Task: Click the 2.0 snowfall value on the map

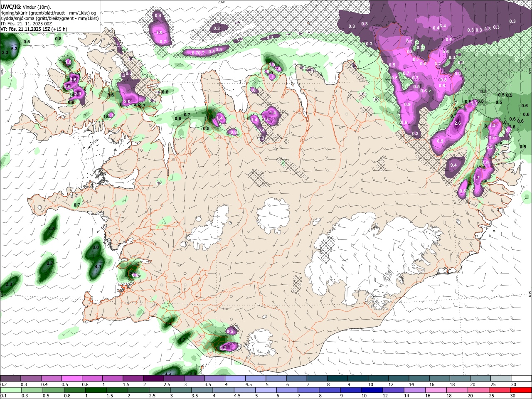Action: pos(127,101)
